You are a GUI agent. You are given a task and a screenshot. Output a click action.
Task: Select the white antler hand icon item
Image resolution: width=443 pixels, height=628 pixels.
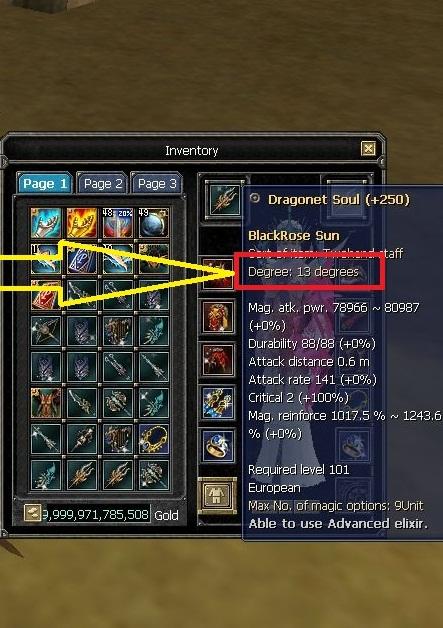click(46, 223)
